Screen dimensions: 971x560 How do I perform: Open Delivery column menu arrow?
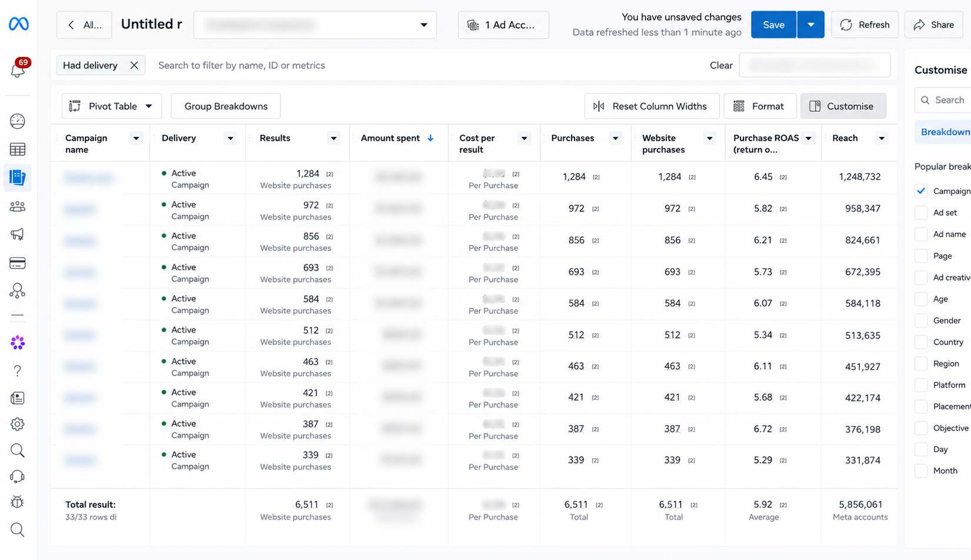(x=231, y=138)
